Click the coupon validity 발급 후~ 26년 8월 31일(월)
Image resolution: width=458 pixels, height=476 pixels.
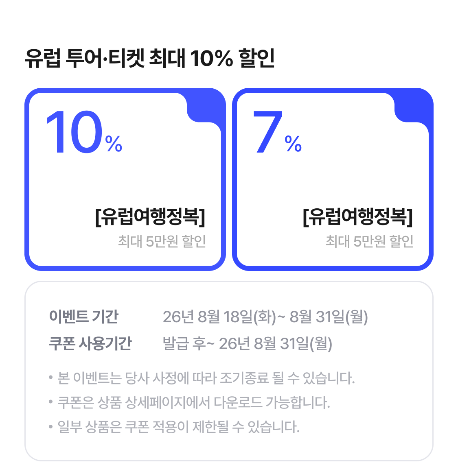248,344
